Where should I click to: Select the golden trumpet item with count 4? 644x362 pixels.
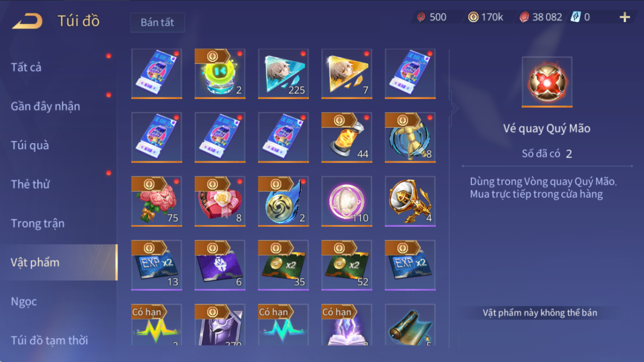[410, 201]
